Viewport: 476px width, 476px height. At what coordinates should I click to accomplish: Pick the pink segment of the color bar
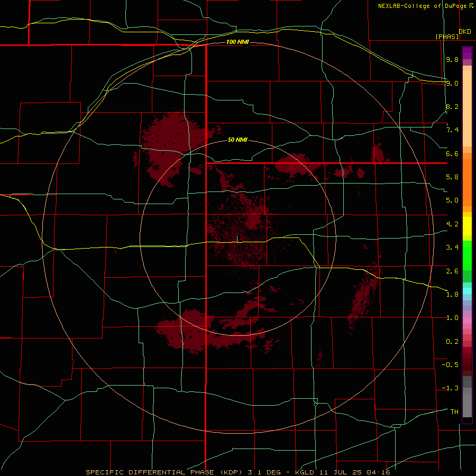coord(467,320)
